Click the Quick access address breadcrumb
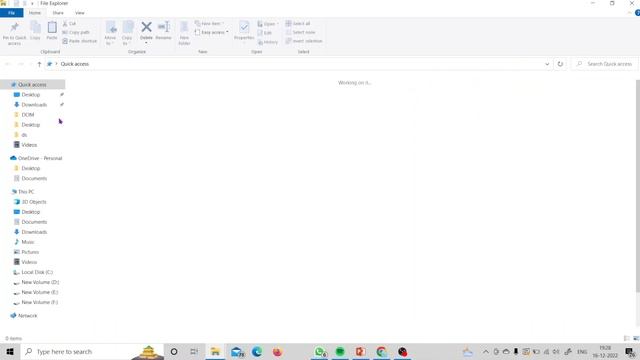The height and width of the screenshot is (360, 640). [75, 64]
